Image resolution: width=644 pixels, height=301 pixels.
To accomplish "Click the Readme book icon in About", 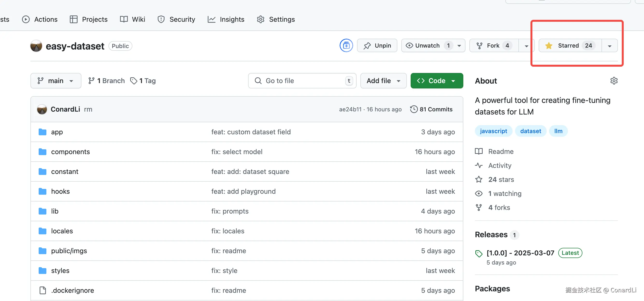I will [479, 151].
